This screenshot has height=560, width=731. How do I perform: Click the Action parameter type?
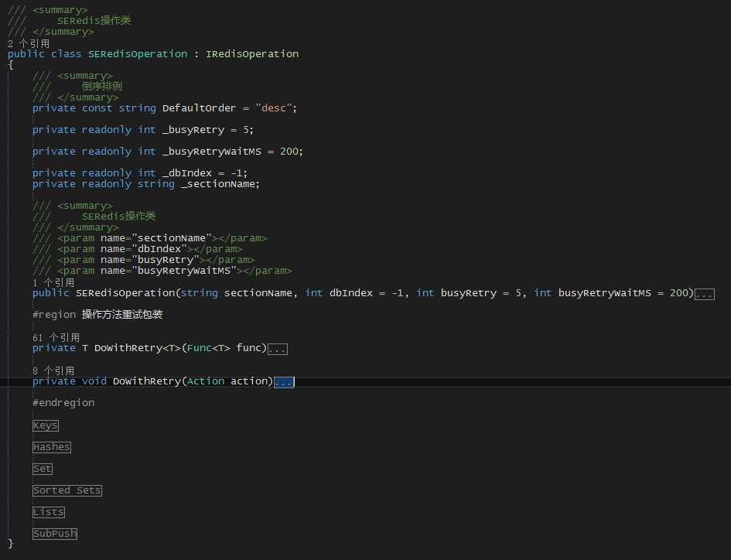click(x=206, y=381)
